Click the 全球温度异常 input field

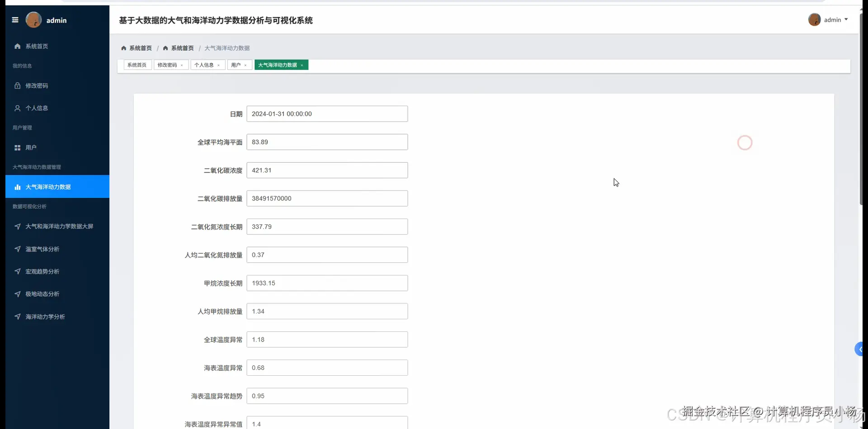(x=327, y=340)
